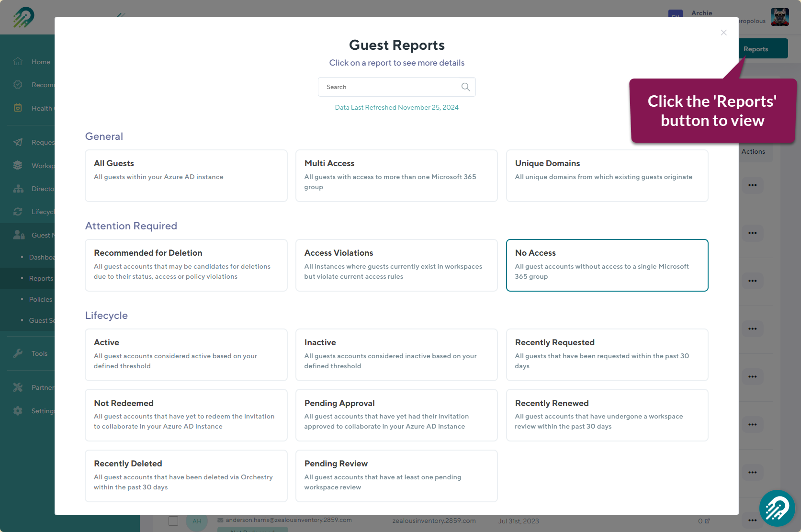Viewport: 801px width, 532px height.
Task: Select the Recommended for Deletion report
Action: tap(186, 265)
